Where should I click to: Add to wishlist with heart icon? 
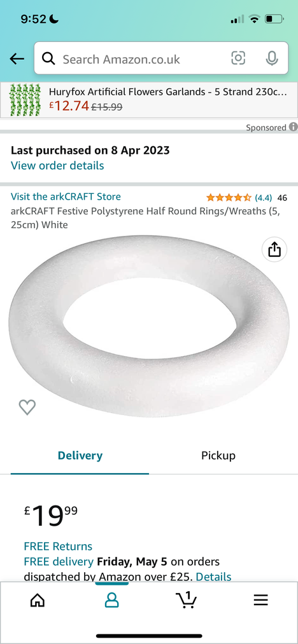[27, 407]
